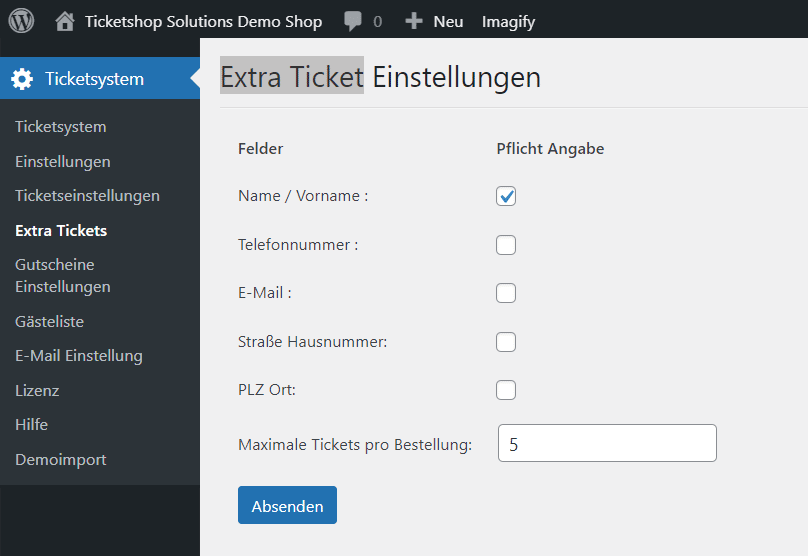The image size is (808, 556).
Task: Uncheck Name / Vorname required checkbox
Action: click(506, 196)
